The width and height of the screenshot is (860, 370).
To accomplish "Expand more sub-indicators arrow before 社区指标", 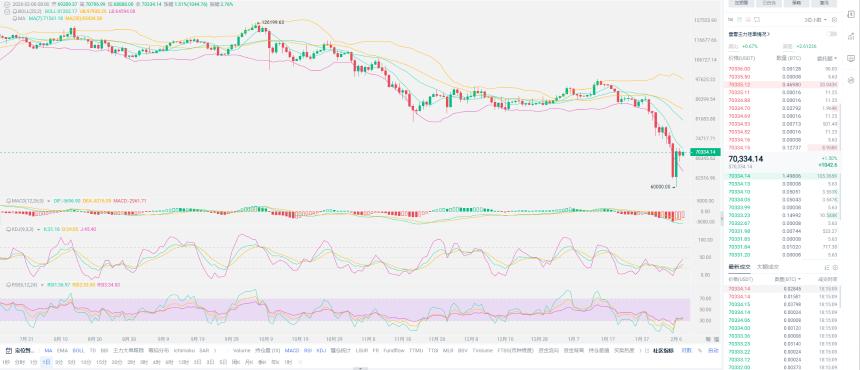I will 641,350.
